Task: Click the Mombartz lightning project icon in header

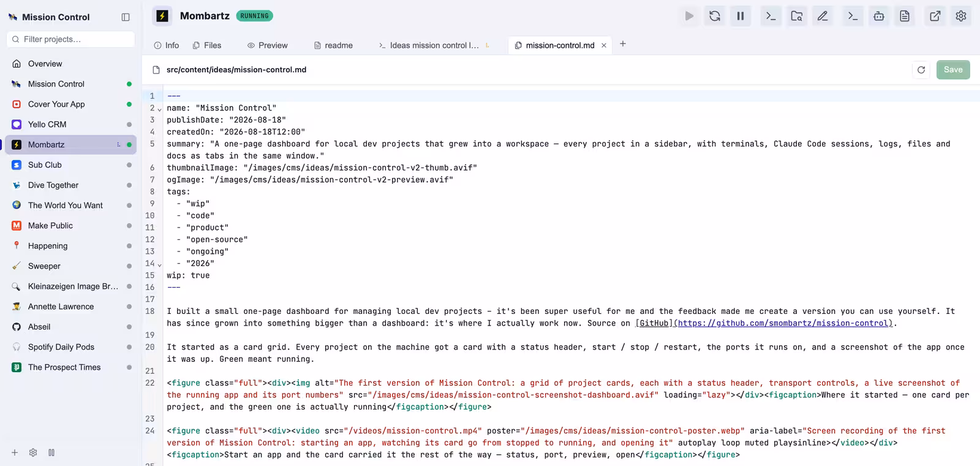Action: click(x=162, y=16)
